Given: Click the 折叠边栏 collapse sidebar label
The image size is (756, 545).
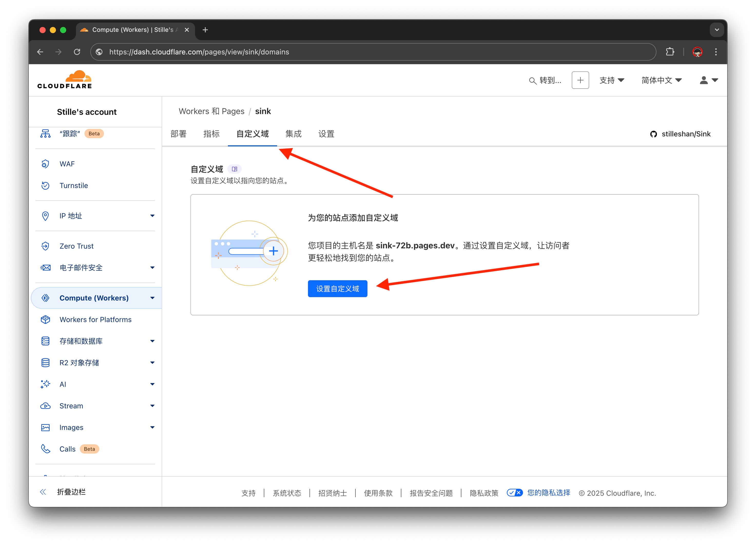Looking at the screenshot, I should (71, 492).
